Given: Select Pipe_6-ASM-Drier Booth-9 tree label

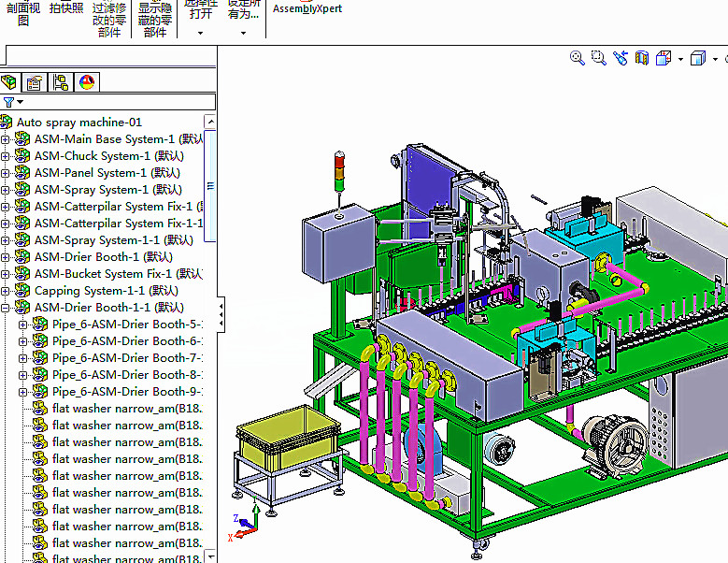Looking at the screenshot, I should point(127,391).
